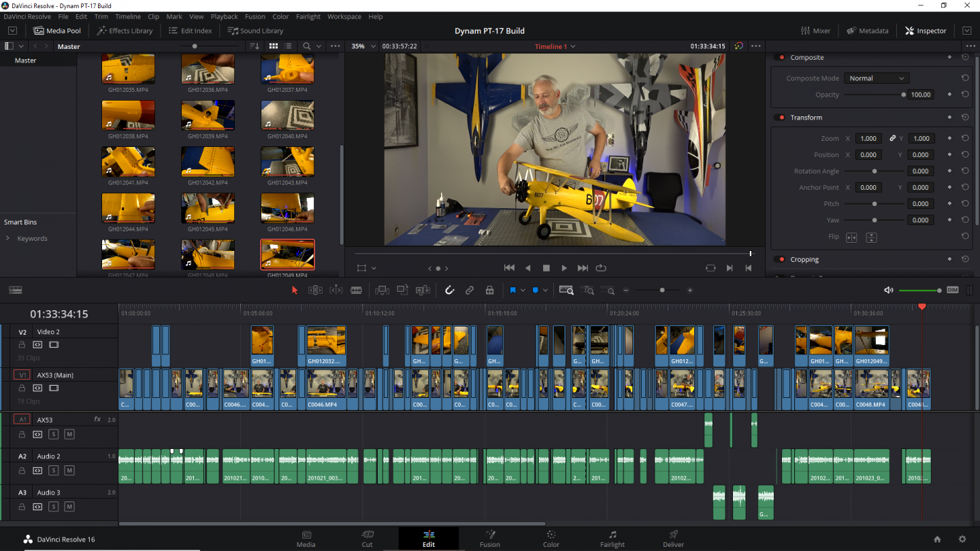Click the Overwrite Clip icon
Image resolution: width=980 pixels, height=551 pixels.
pyautogui.click(x=402, y=290)
